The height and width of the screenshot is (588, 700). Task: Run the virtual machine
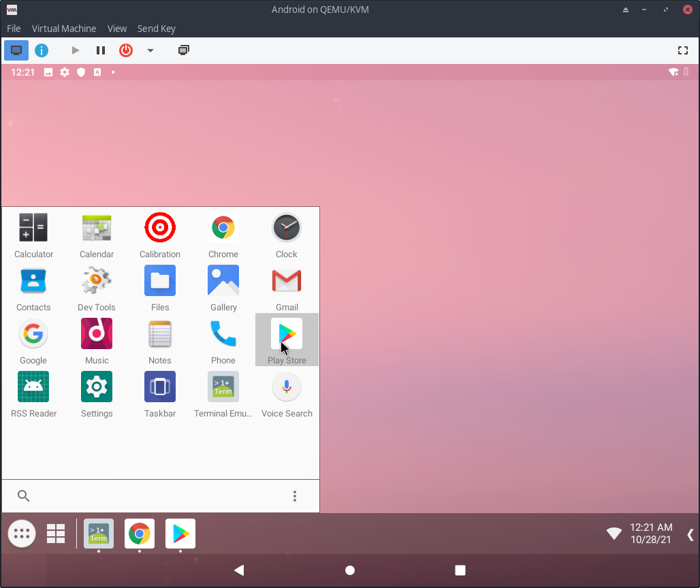(76, 50)
